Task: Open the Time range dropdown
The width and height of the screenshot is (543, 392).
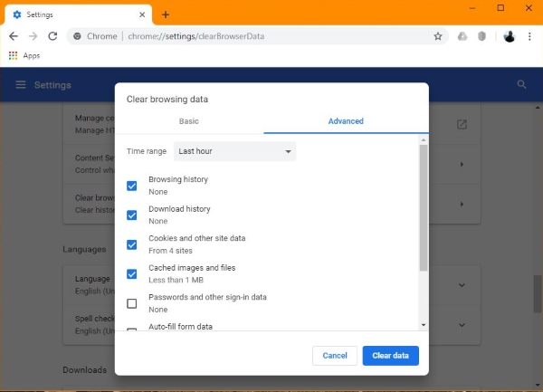Action: point(234,151)
